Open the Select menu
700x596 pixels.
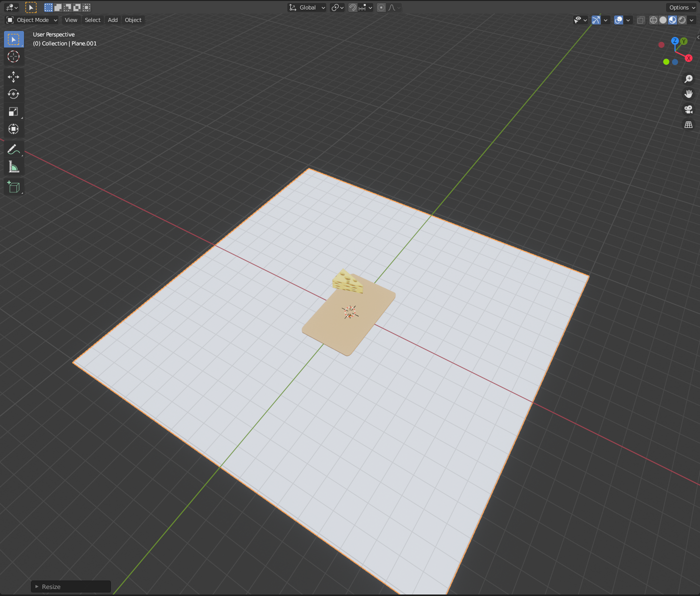point(92,20)
